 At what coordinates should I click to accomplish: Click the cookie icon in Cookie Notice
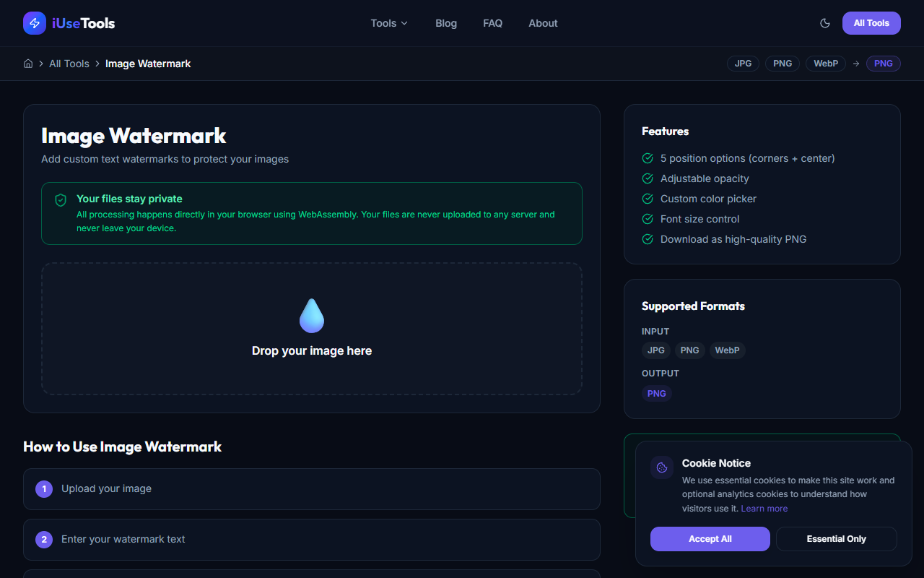click(x=661, y=467)
